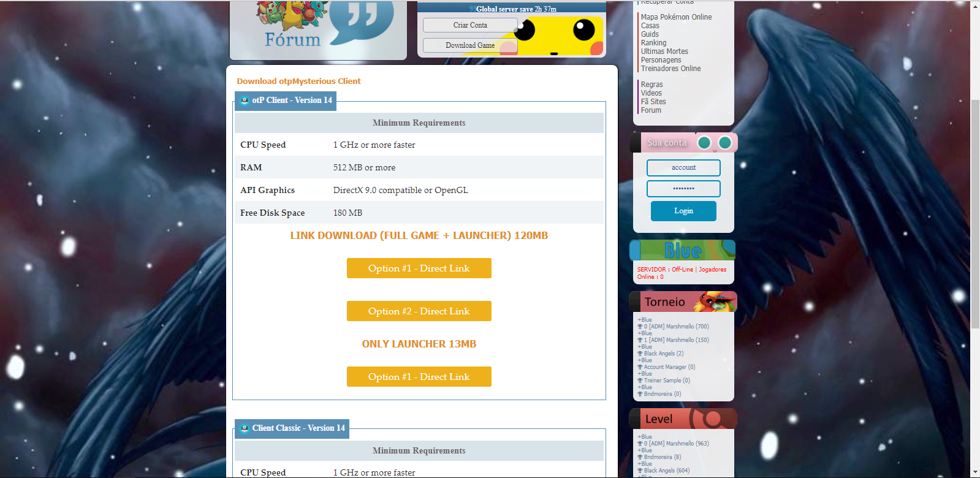Click the DirectX 9.0 compatible or OpenGL value
Image resolution: width=980 pixels, height=478 pixels.
pyautogui.click(x=401, y=191)
